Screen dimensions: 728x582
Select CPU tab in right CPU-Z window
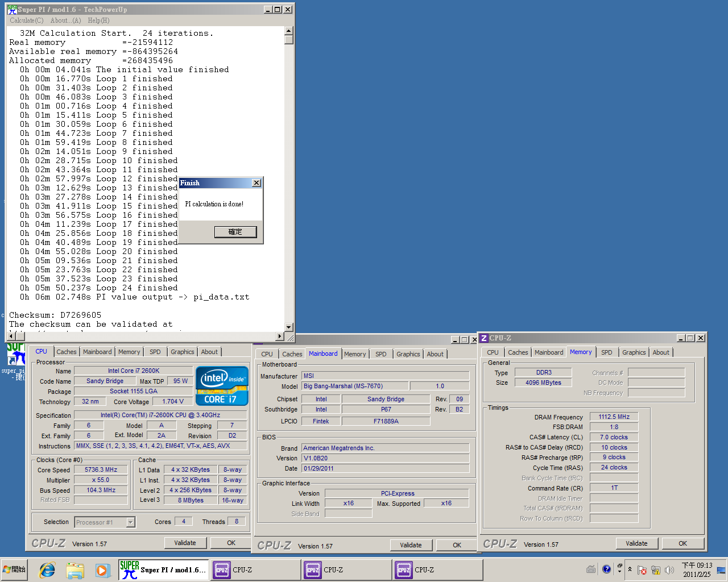click(x=493, y=352)
